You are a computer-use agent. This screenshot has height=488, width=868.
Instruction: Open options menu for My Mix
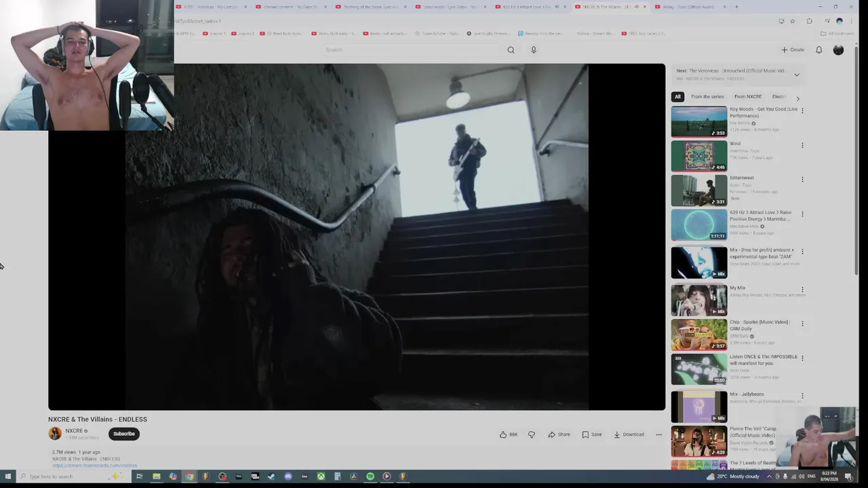tap(802, 289)
